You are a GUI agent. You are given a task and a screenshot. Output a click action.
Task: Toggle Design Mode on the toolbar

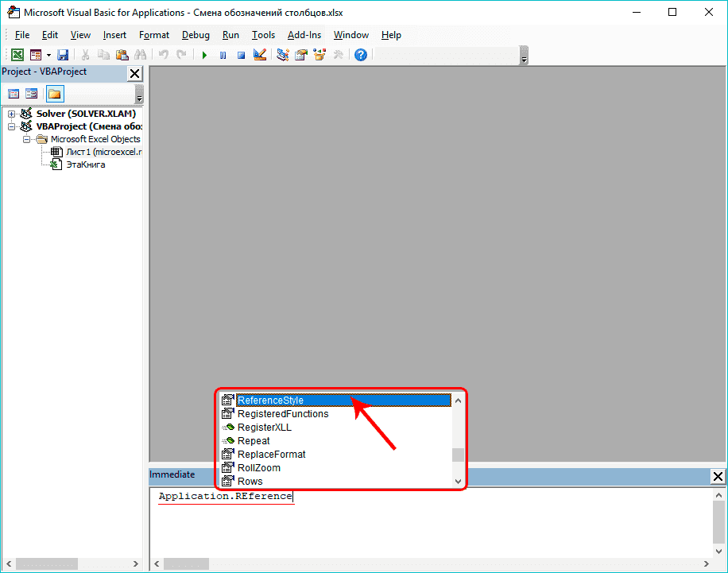click(x=260, y=54)
